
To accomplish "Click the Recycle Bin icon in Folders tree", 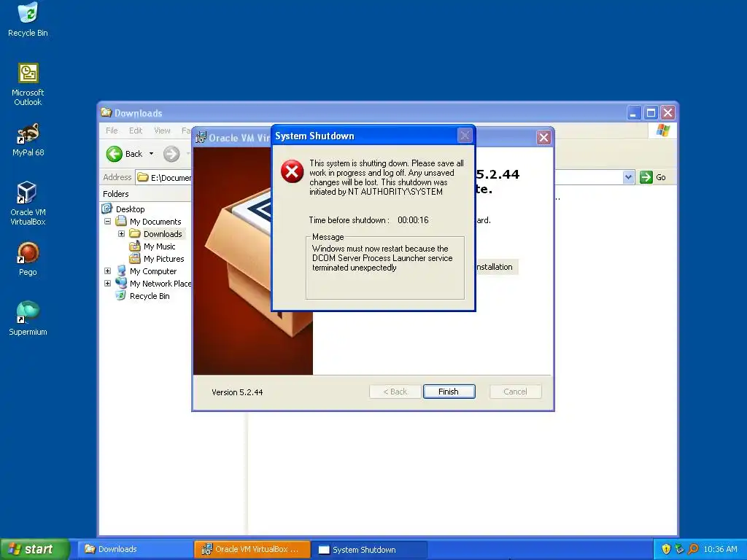I will (x=121, y=296).
